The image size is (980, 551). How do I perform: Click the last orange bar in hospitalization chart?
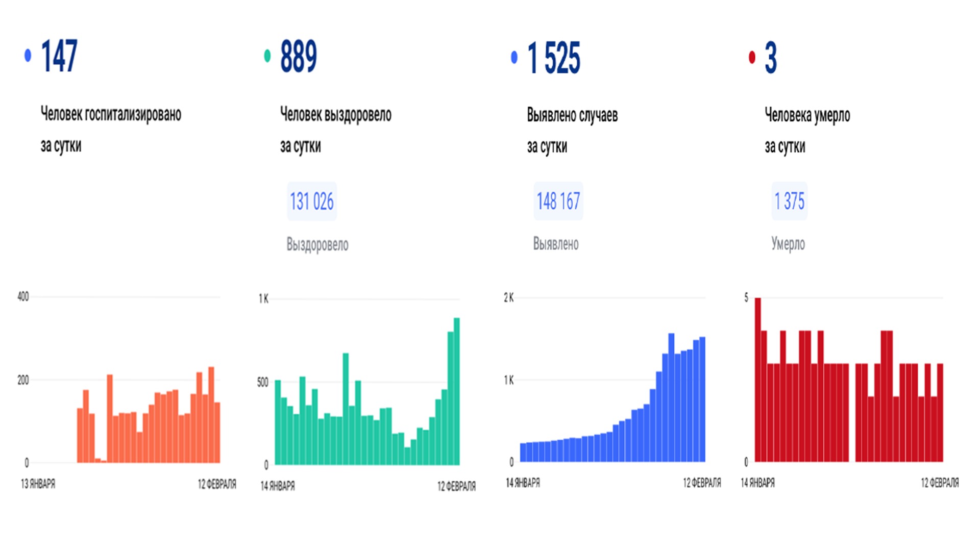217,433
